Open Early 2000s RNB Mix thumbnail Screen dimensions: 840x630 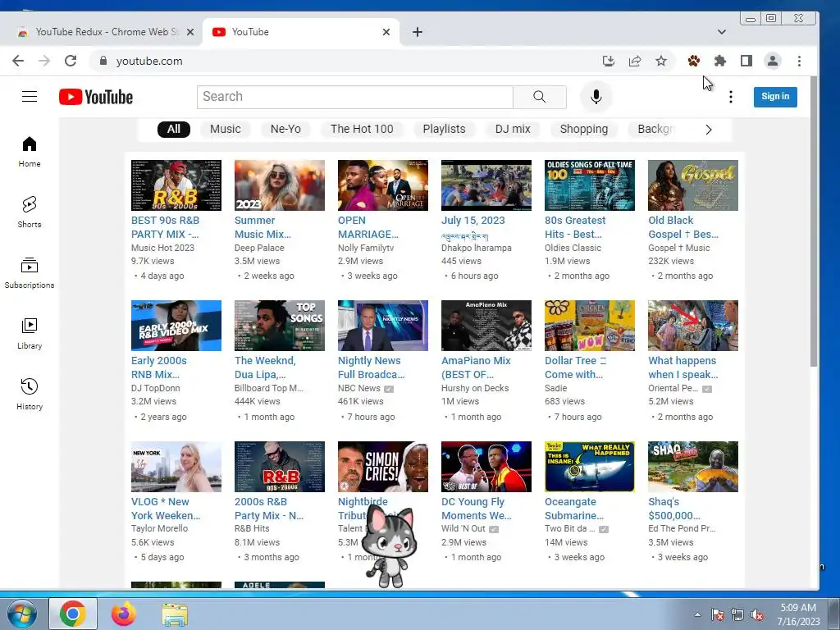point(176,326)
